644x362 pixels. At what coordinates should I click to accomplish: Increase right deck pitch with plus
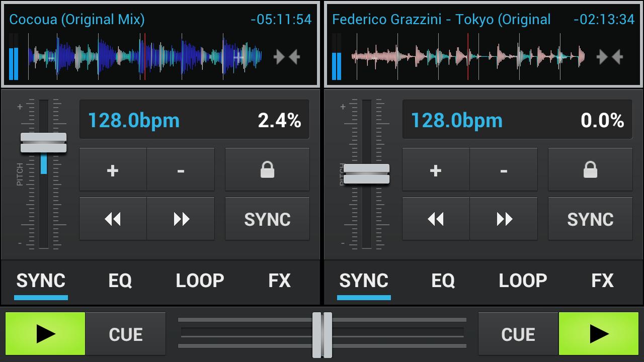click(x=436, y=169)
